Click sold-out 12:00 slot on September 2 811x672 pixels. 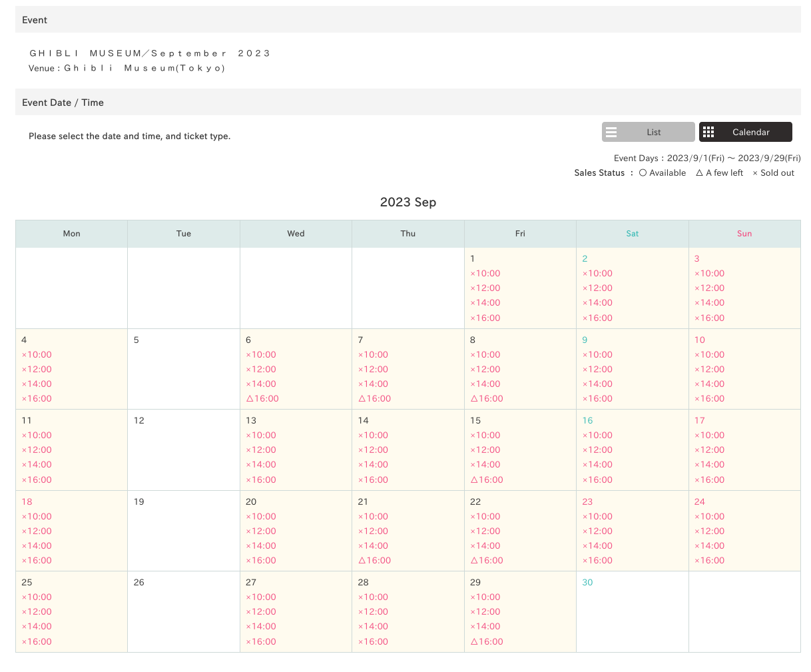pyautogui.click(x=597, y=288)
